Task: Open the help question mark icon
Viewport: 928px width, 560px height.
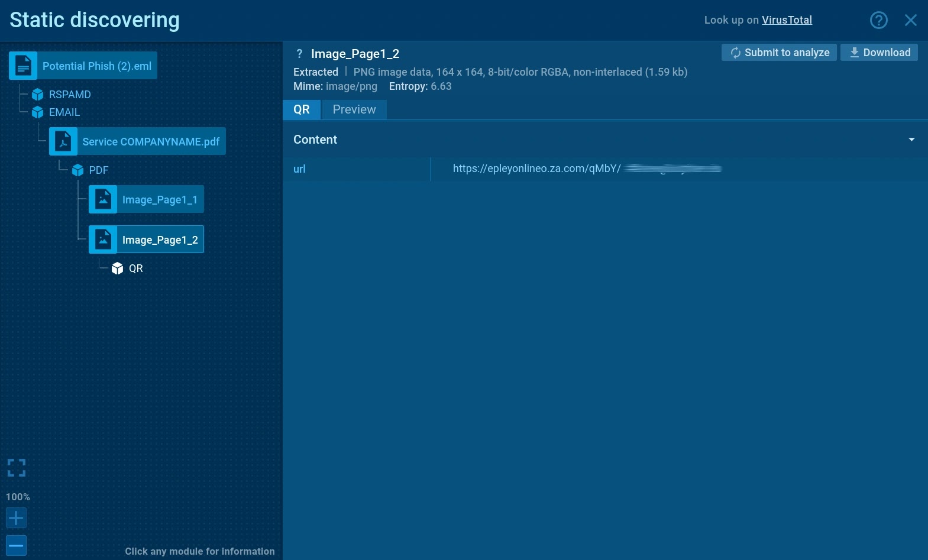Action: click(x=878, y=20)
